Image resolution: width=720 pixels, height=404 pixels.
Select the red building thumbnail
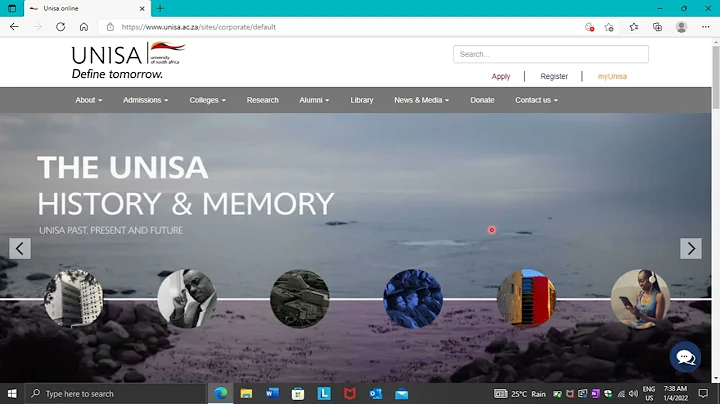tap(526, 299)
